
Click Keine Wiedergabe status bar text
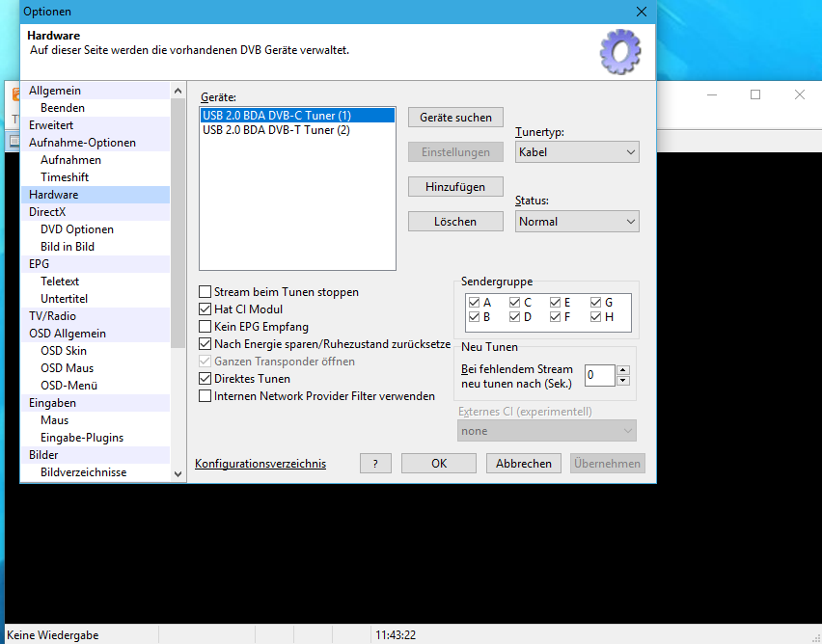[x=53, y=635]
